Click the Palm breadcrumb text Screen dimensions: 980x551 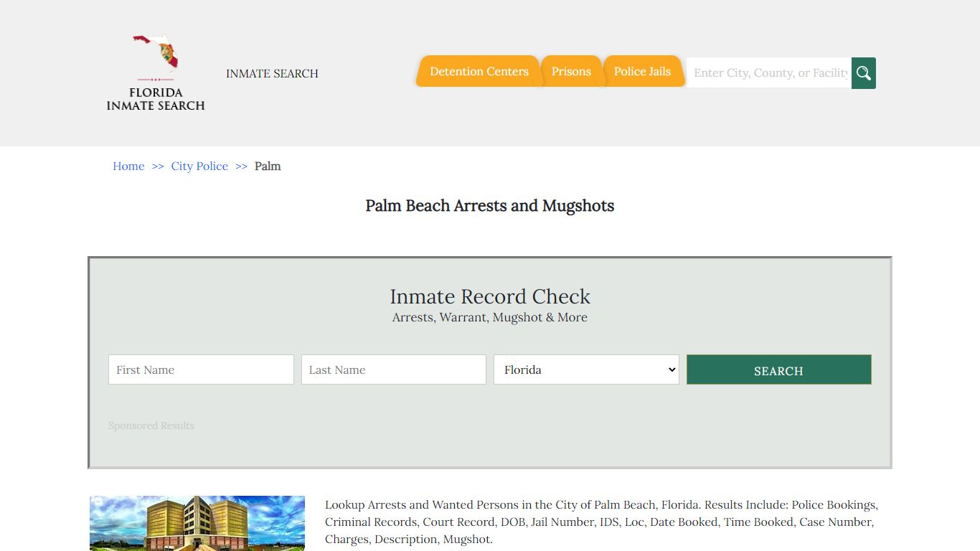(x=268, y=166)
